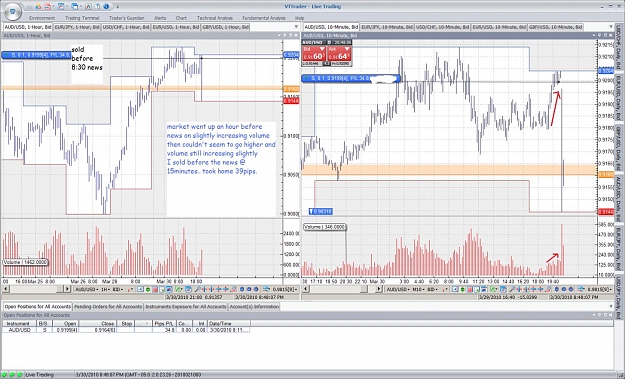Click the green indicators icon in 10-Minute chart toolbar

pyautogui.click(x=493, y=289)
